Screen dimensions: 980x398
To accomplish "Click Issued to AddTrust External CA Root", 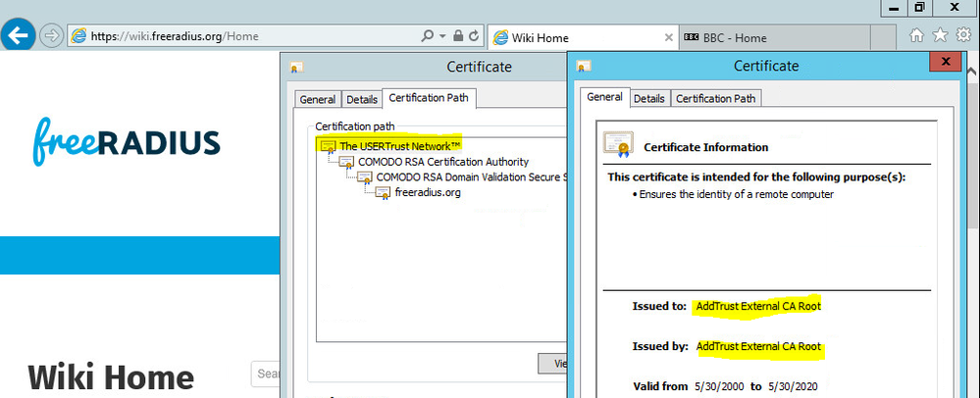I will tap(757, 306).
